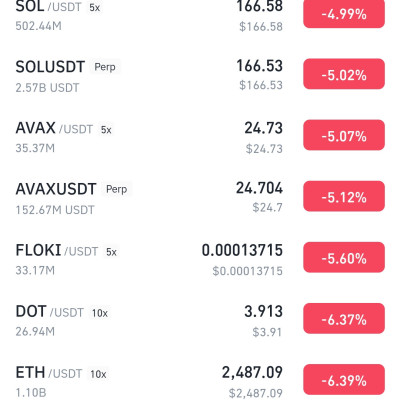Tap the -5.60% badge for FLOKI
The width and height of the screenshot is (400, 400).
click(344, 257)
